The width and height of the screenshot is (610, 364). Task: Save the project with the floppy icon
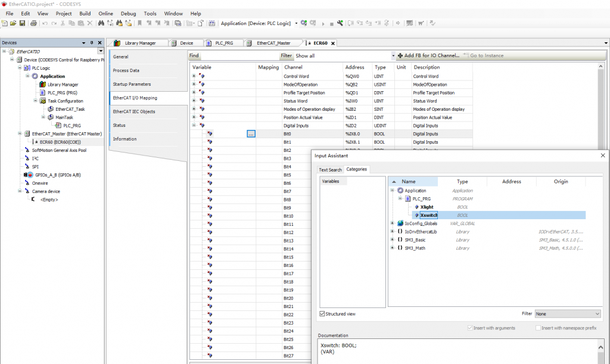click(x=22, y=23)
